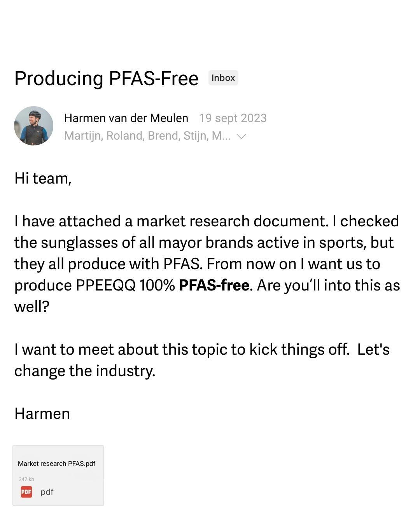This screenshot has width=420, height=525.
Task: Click the Producing PFAS-Free subject heading
Action: [107, 79]
